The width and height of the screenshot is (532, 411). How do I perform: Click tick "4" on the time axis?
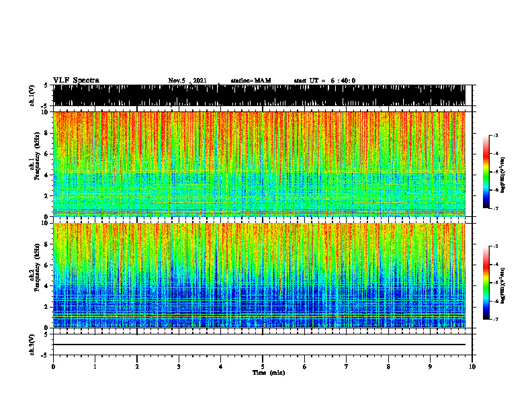(221, 367)
